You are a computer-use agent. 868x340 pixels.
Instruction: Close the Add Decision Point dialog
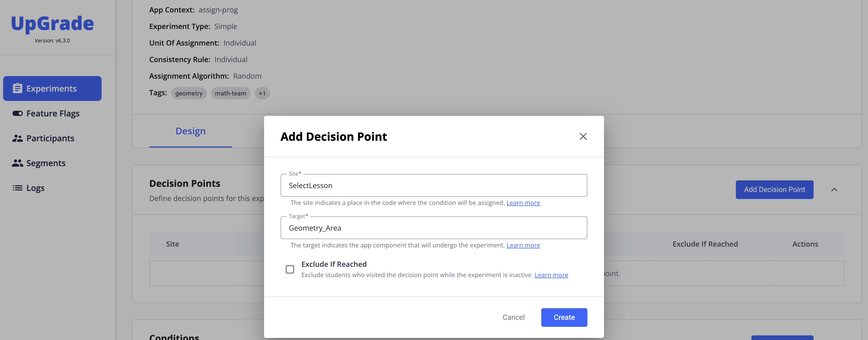coord(583,136)
